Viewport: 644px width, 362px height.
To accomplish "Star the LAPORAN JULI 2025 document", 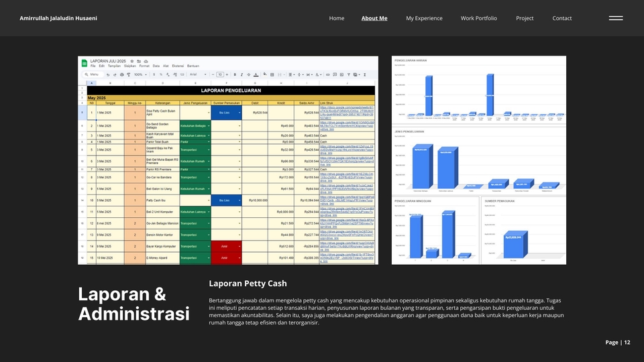I will pyautogui.click(x=132, y=61).
